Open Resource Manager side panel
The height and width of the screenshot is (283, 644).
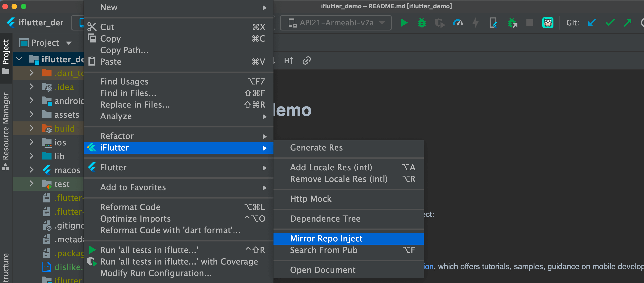(x=6, y=131)
